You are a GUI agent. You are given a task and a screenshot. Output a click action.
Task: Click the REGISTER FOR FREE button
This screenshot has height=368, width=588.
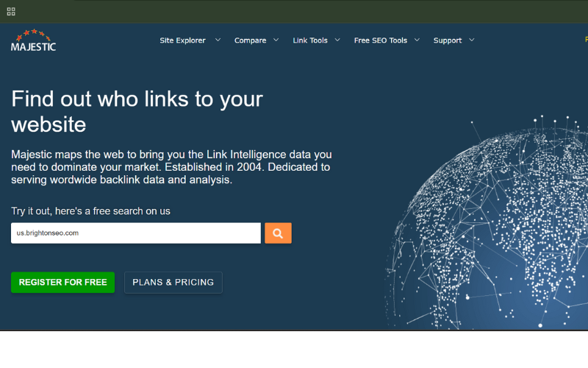tap(62, 283)
